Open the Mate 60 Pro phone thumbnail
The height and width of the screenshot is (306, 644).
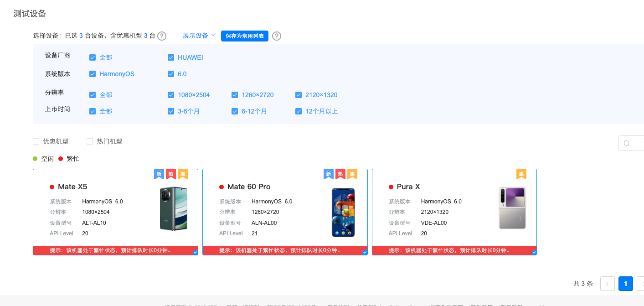coord(343,212)
